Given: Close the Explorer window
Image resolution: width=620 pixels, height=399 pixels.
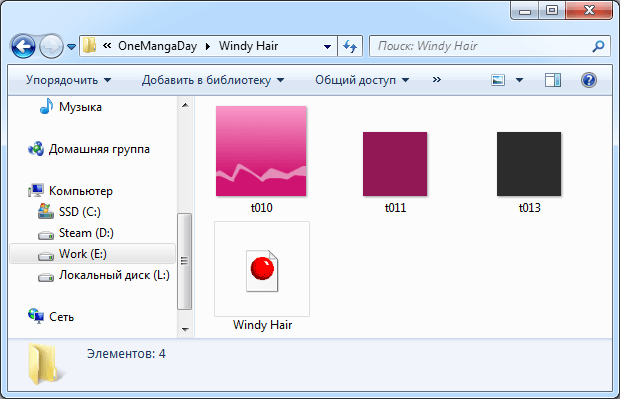Looking at the screenshot, I should [x=589, y=10].
